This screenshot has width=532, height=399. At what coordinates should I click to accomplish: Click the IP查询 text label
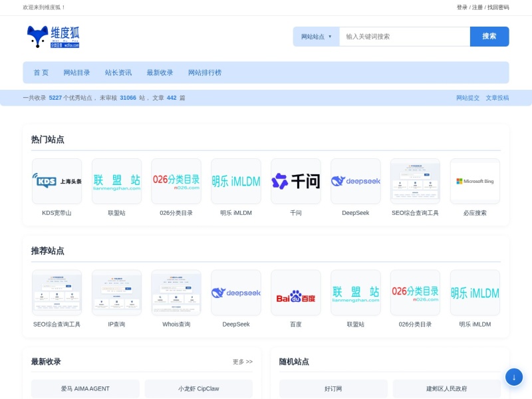(x=117, y=324)
